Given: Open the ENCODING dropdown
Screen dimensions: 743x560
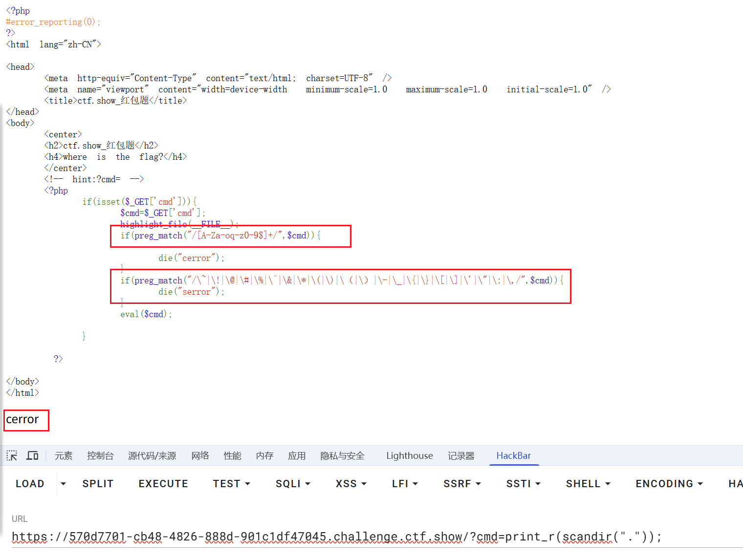Looking at the screenshot, I should (669, 484).
